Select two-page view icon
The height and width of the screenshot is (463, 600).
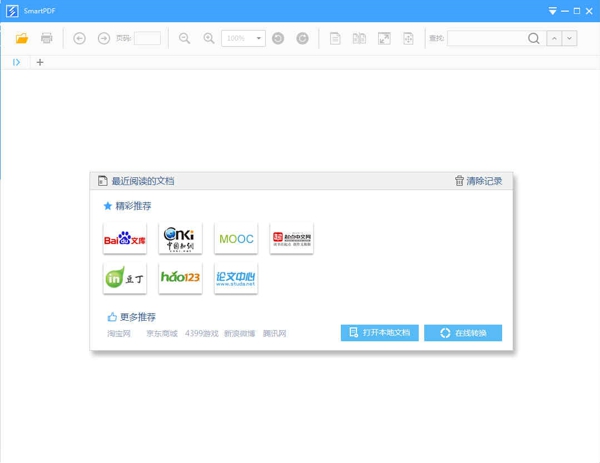pos(360,38)
